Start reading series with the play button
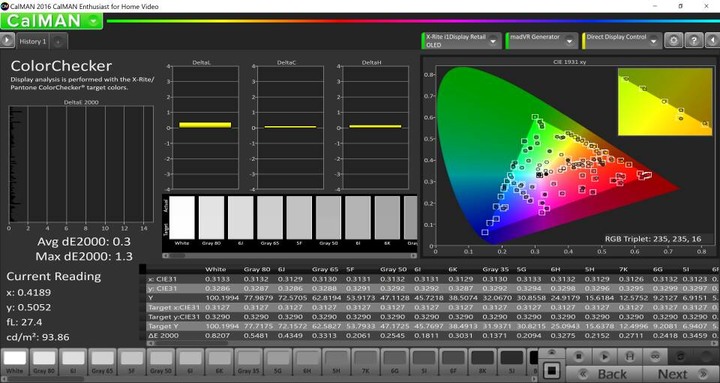The image size is (720, 383). click(x=605, y=356)
